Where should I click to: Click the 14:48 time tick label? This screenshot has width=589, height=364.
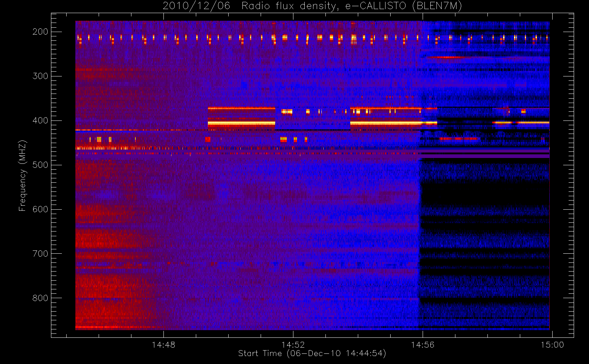(163, 345)
